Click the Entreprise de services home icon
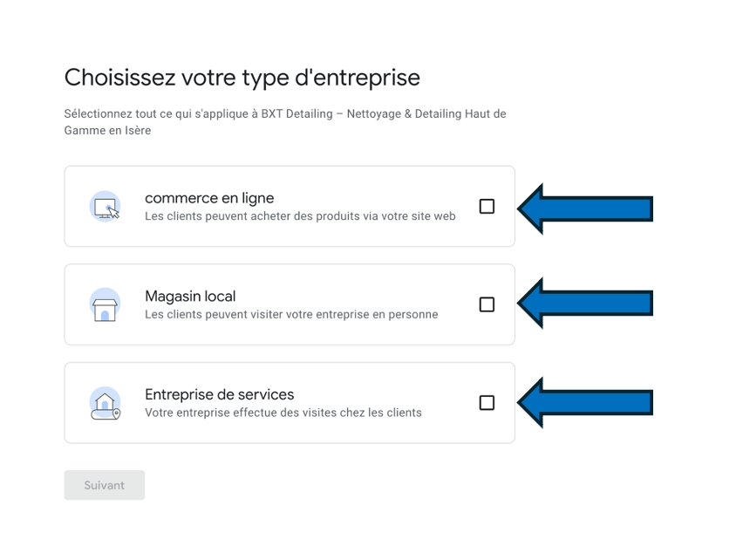Viewport: 743px width, 560px height. [x=106, y=402]
